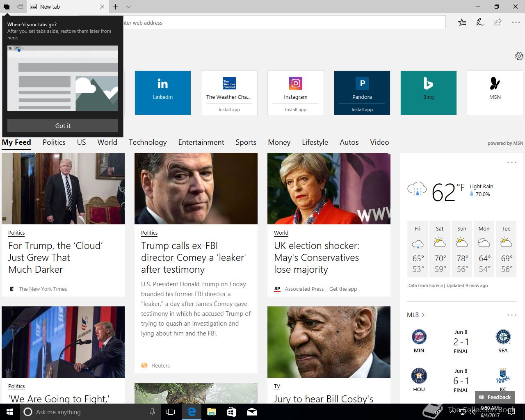The height and width of the screenshot is (420, 525).
Task: Open Task View from the taskbar
Action: (x=171, y=412)
